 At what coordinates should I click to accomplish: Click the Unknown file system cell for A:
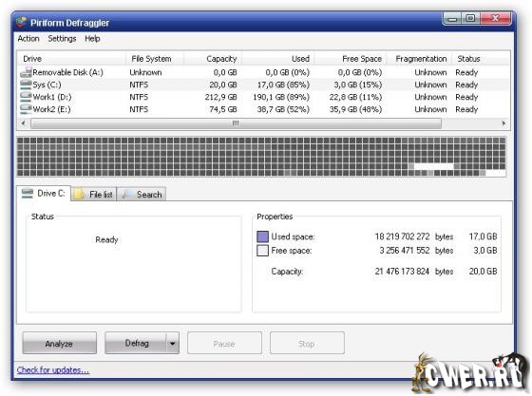pyautogui.click(x=145, y=72)
